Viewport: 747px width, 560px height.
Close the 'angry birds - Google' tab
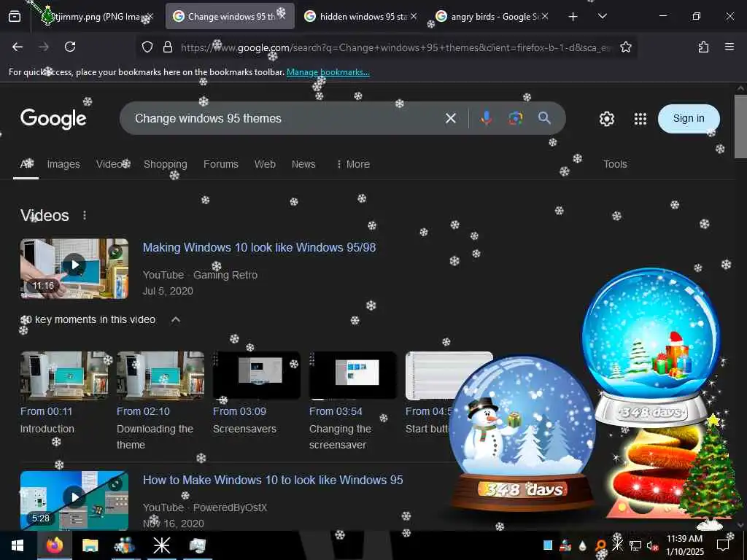[544, 17]
